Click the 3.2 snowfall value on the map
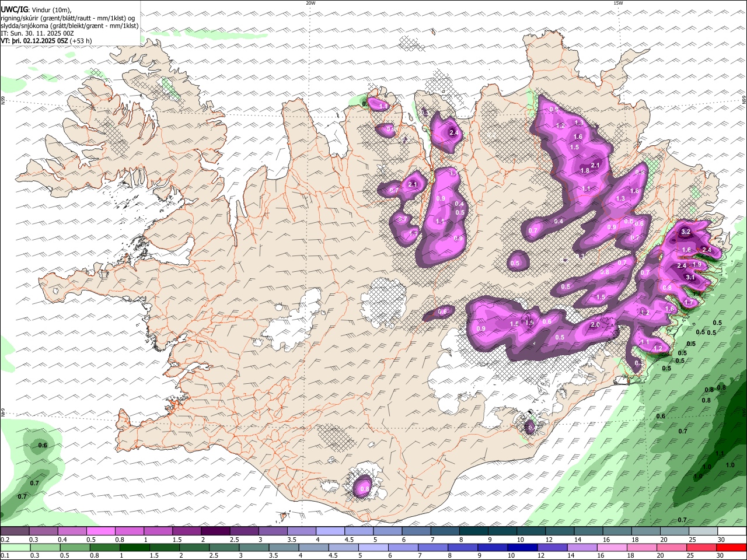The height and width of the screenshot is (560, 747). tap(686, 232)
